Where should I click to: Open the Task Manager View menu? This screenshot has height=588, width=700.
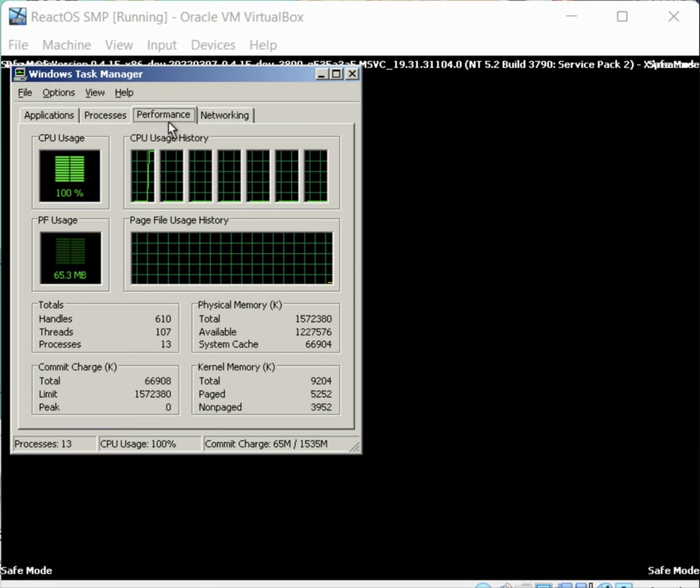pos(95,93)
